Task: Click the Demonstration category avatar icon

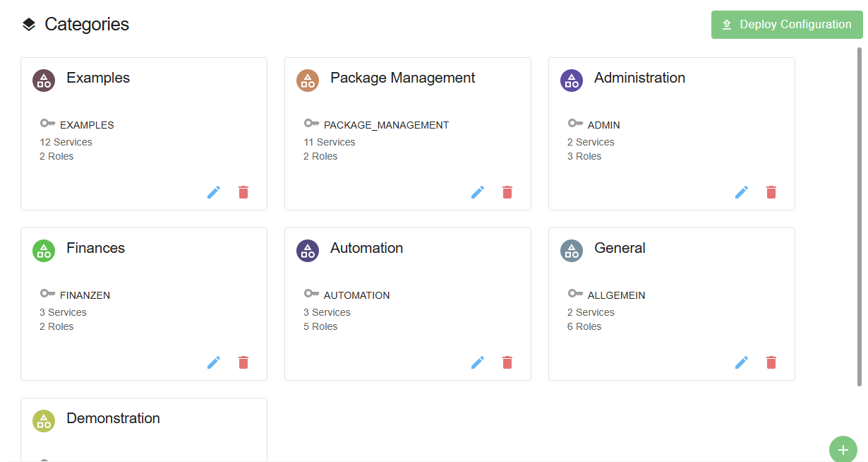Action: 44,421
